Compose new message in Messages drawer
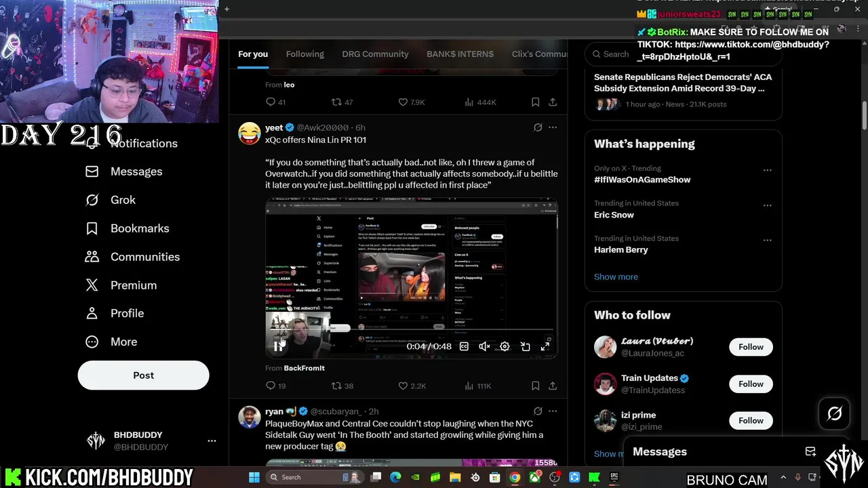Screen dimensions: 868x488 (x=810, y=451)
